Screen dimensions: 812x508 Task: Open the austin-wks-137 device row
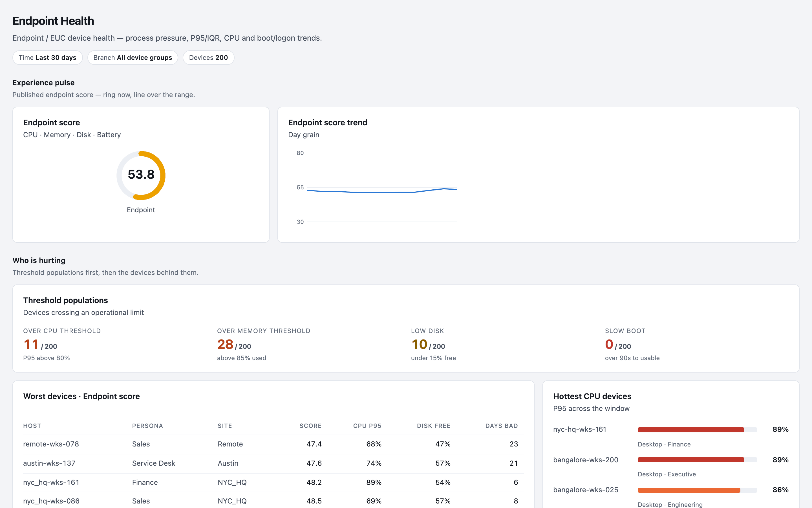point(273,463)
